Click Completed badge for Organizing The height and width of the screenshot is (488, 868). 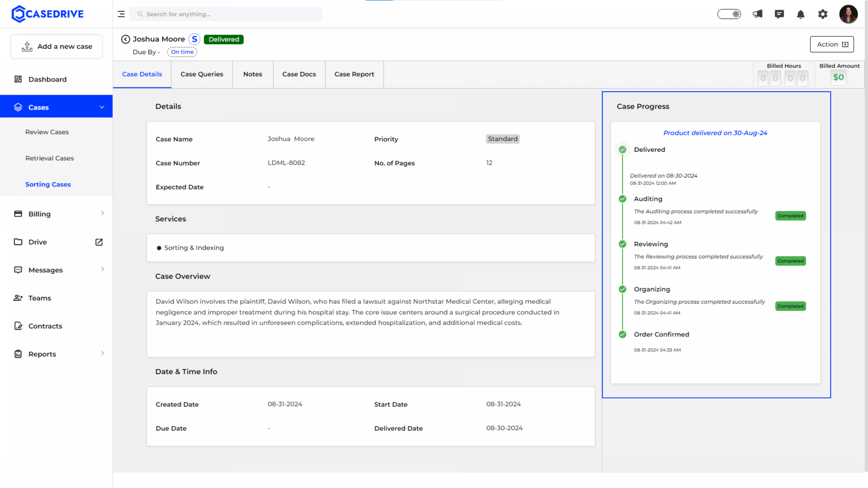click(x=790, y=306)
